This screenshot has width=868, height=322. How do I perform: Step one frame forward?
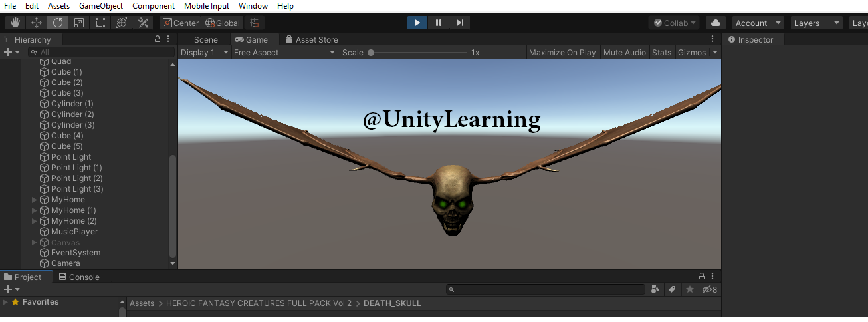[x=459, y=23]
